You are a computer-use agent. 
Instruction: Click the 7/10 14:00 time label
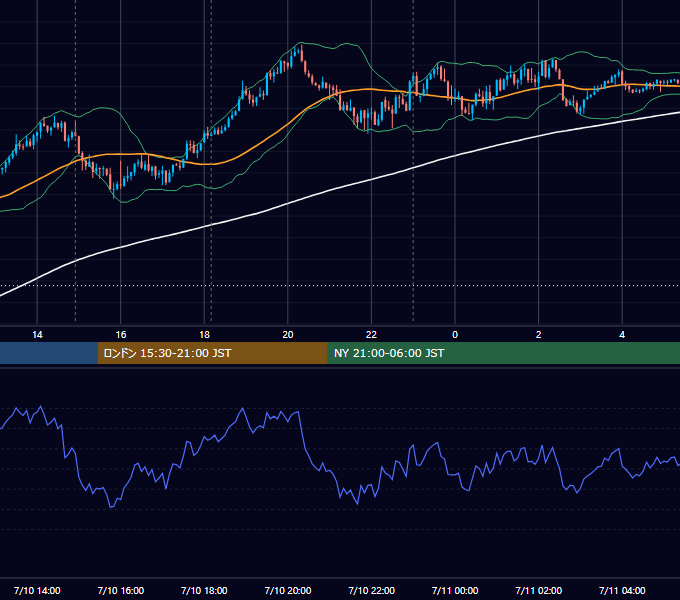click(37, 590)
